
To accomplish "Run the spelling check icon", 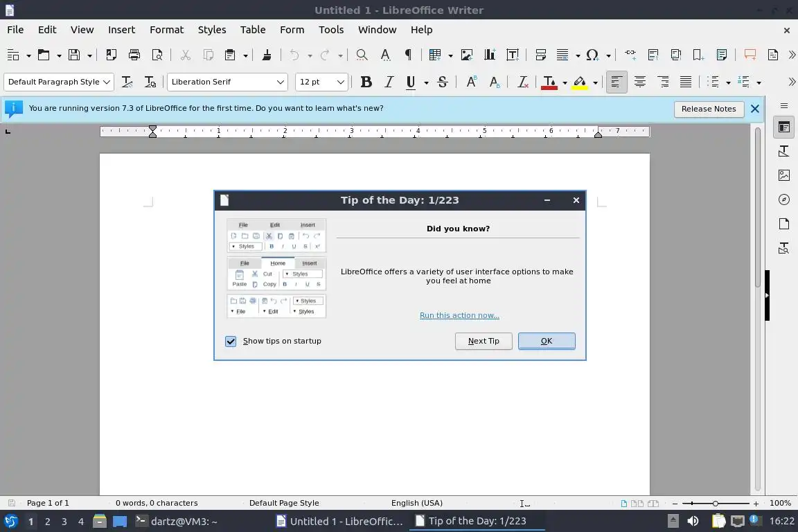I will point(385,55).
